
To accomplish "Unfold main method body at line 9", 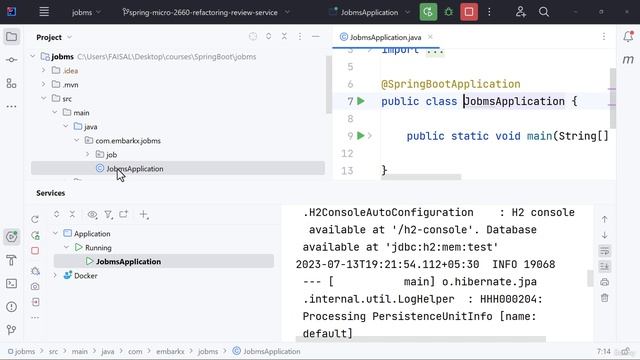I will point(370,136).
